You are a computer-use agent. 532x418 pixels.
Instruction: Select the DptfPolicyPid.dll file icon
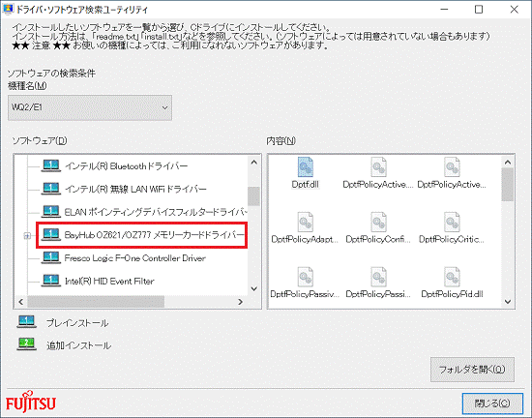(x=452, y=277)
